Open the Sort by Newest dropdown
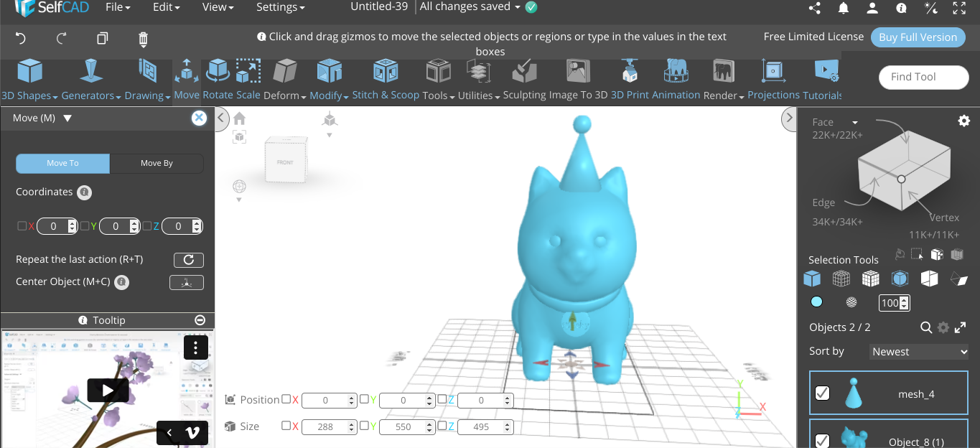 (919, 352)
